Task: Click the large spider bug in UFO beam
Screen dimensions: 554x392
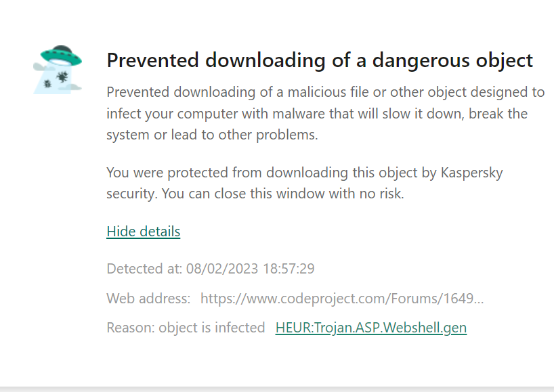Action: 62,77
